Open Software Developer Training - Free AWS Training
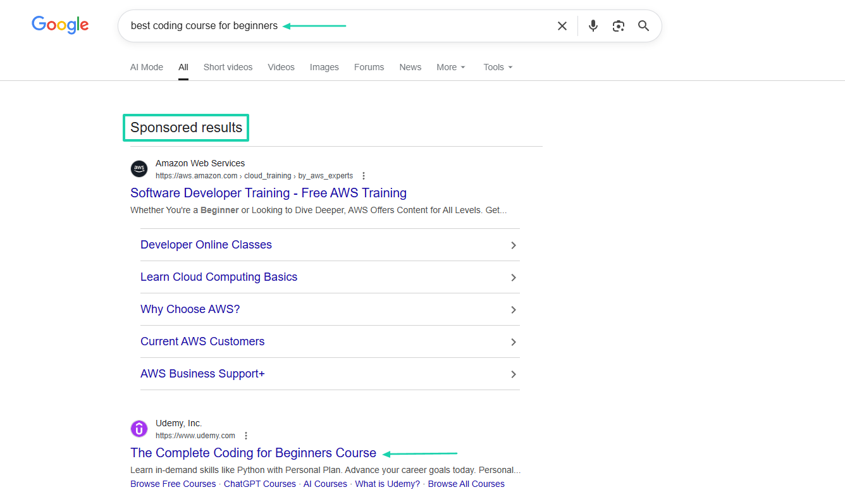This screenshot has width=845, height=504. 268,193
